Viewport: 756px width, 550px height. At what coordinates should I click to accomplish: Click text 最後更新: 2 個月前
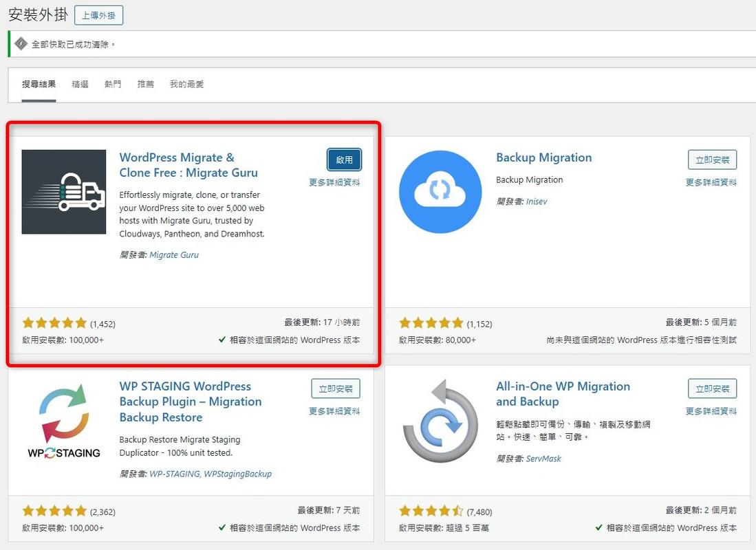click(701, 510)
